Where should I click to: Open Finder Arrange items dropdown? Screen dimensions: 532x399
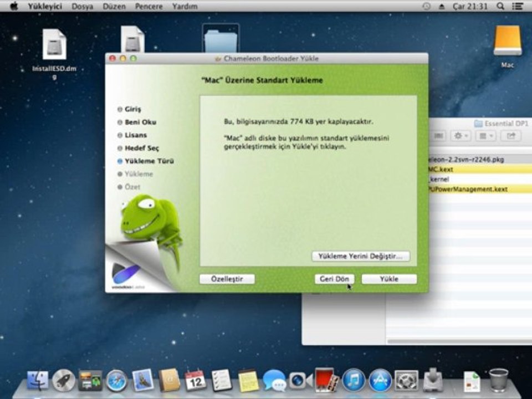[x=486, y=136]
